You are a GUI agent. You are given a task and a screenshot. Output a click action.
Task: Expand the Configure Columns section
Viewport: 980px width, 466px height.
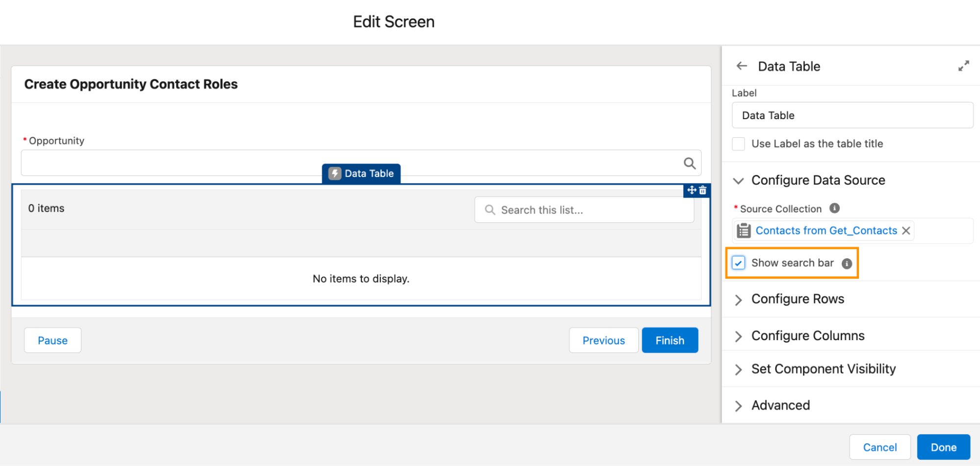[738, 336]
